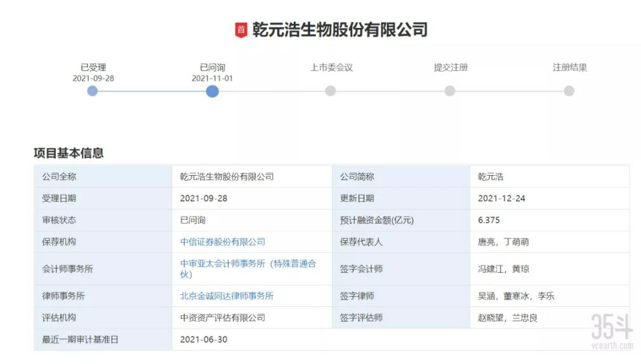Select the 注册结果 timeline step dot
Image resolution: width=641 pixels, height=364 pixels.
[569, 91]
